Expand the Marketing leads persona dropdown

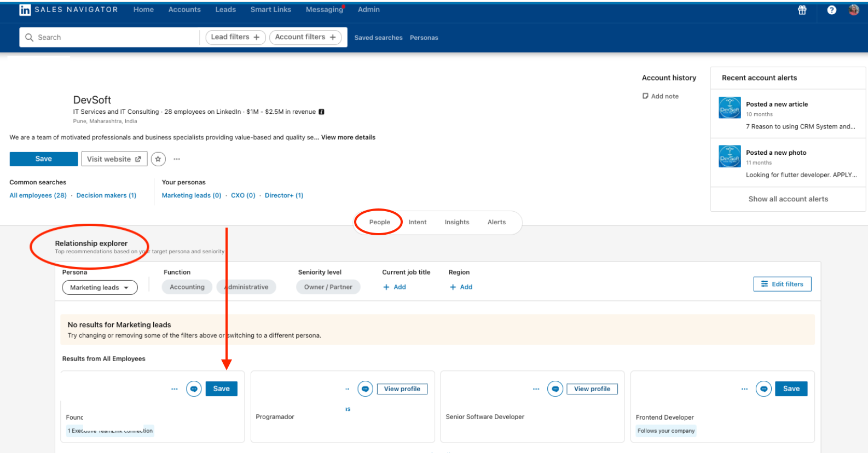(100, 287)
